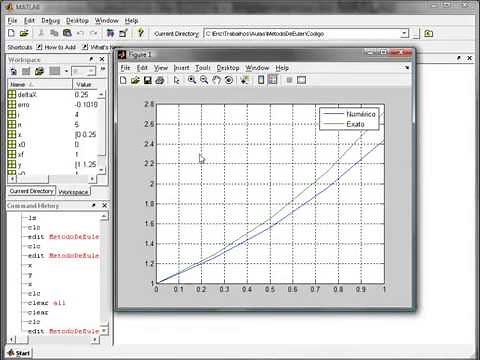480x360 pixels.
Task: Expand the Workspace stack selector combo box
Action: tap(83, 71)
